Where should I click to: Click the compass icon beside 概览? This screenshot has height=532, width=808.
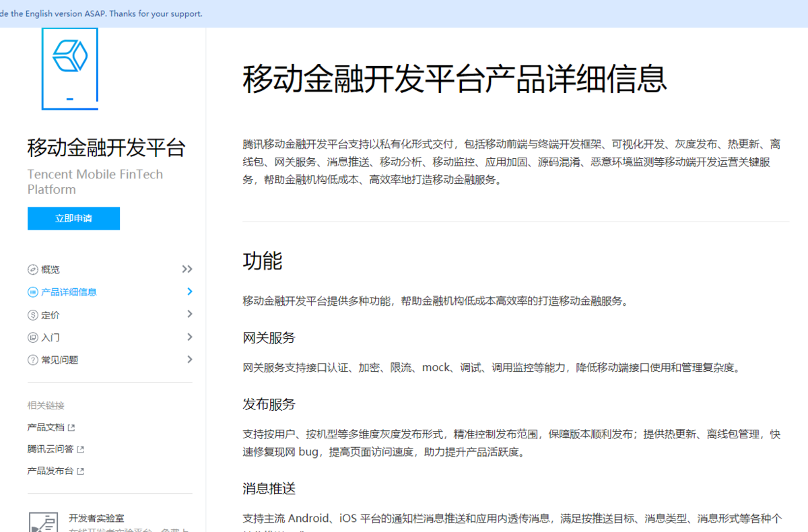pos(32,269)
